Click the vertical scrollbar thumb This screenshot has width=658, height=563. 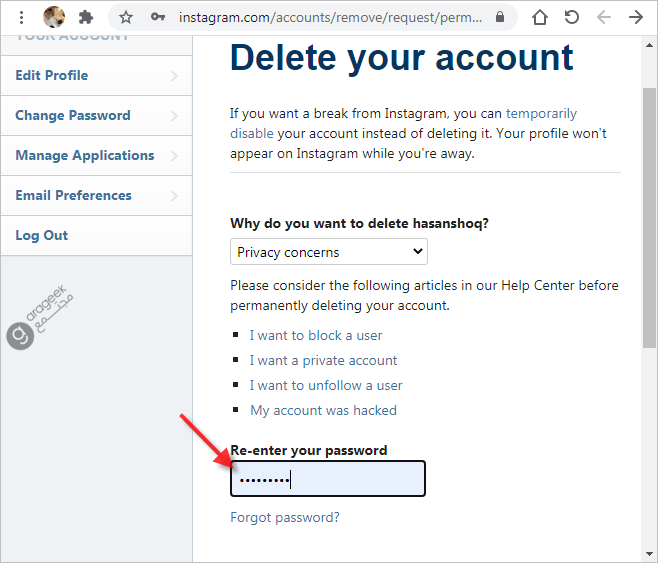coord(649,218)
